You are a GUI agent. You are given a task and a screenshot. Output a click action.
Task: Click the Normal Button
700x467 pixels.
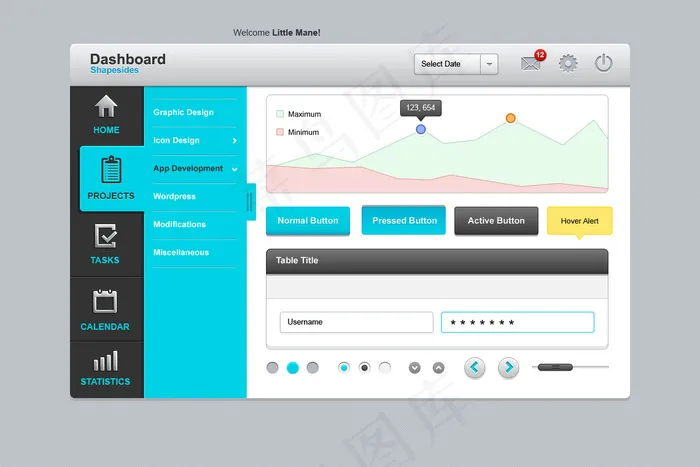pos(308,220)
